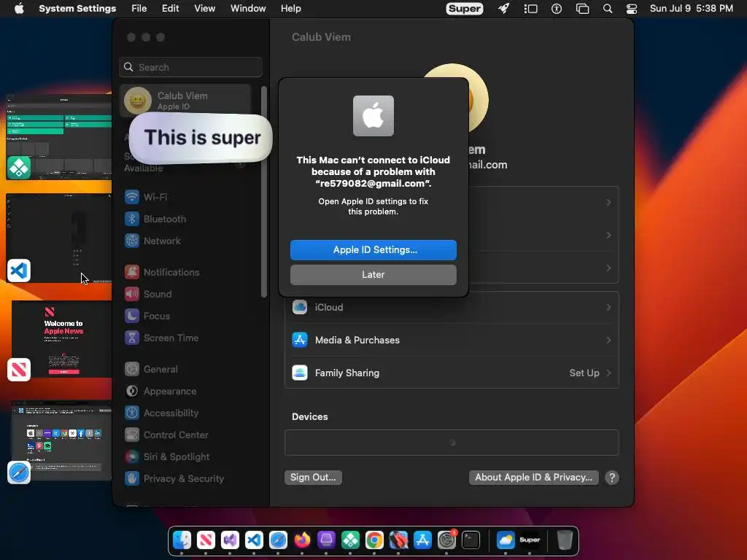Open Notifications in the sidebar

pos(162,273)
